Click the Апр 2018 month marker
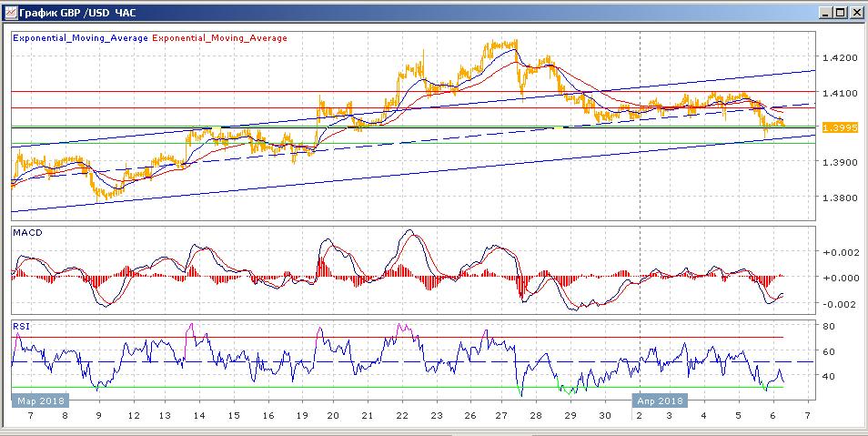The width and height of the screenshot is (868, 436). pyautogui.click(x=661, y=400)
